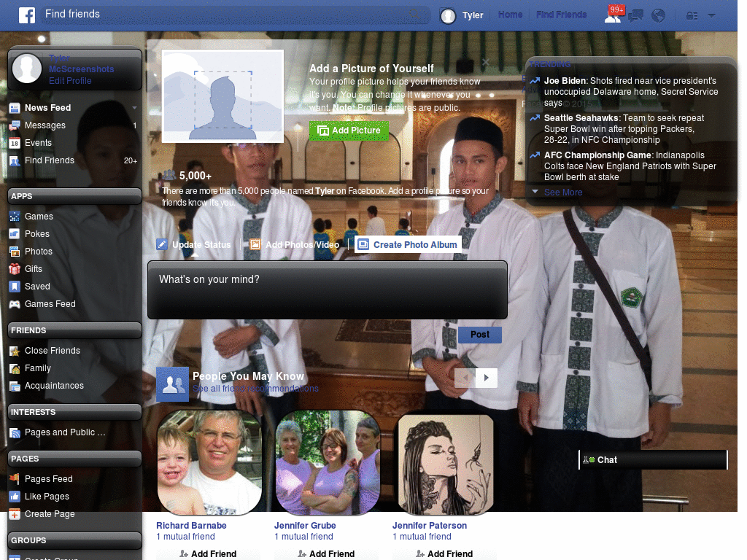747x560 pixels.
Task: Open privacy shortcuts lock icon
Action: coord(692,16)
